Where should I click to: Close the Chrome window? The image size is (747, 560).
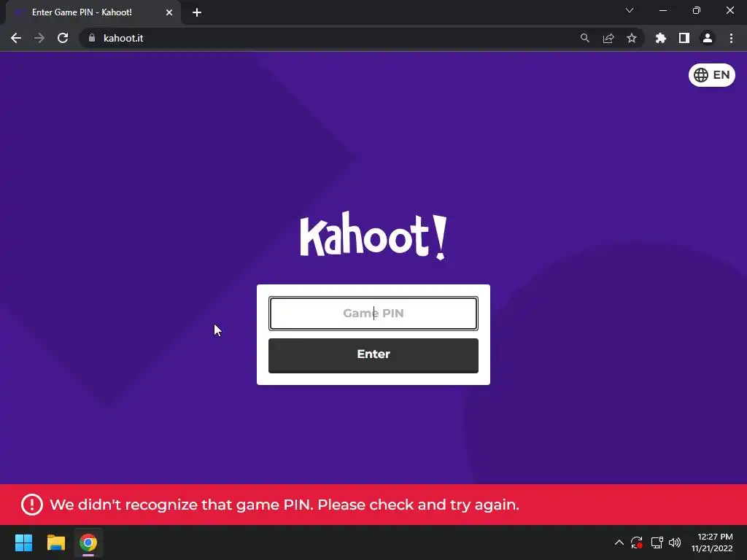pos(729,10)
